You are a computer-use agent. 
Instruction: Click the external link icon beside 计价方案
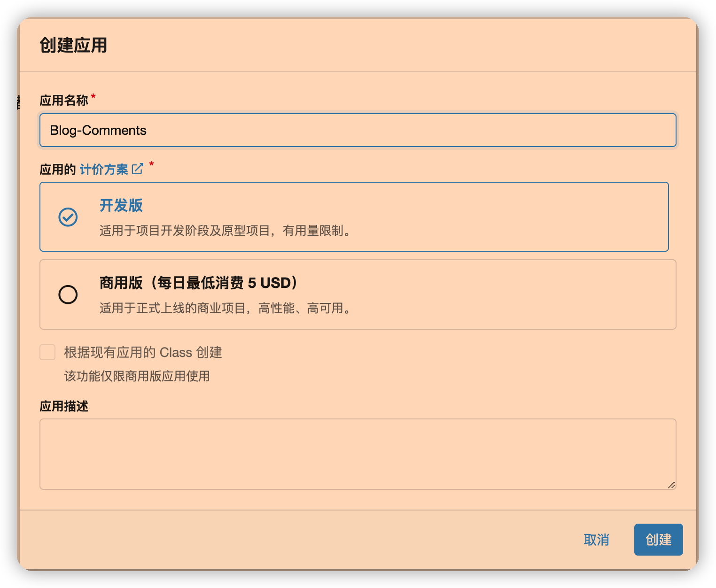[138, 169]
